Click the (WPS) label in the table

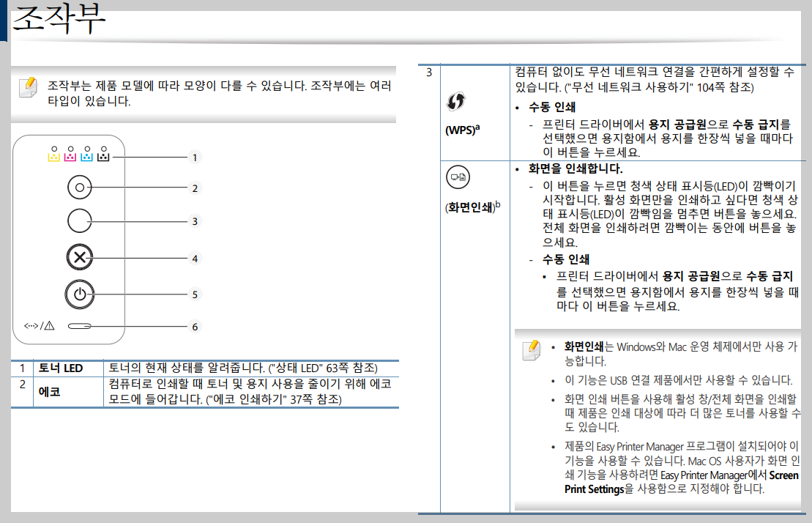[463, 130]
